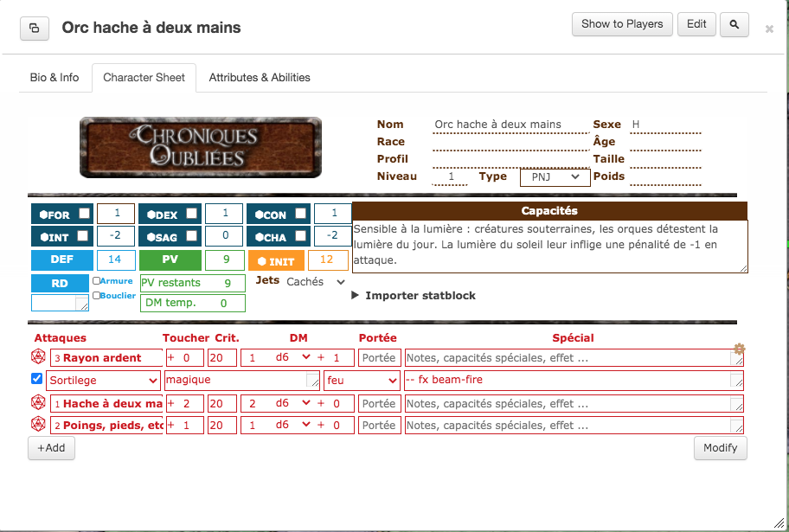Open the Attributes & Abilities tab
Viewport: 789px width, 532px height.
(260, 78)
